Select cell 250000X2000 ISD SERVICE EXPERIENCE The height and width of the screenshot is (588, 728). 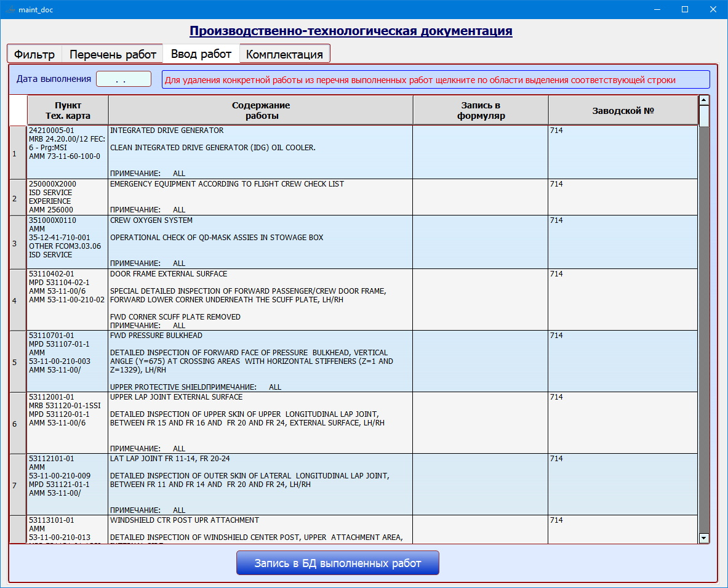[68, 197]
